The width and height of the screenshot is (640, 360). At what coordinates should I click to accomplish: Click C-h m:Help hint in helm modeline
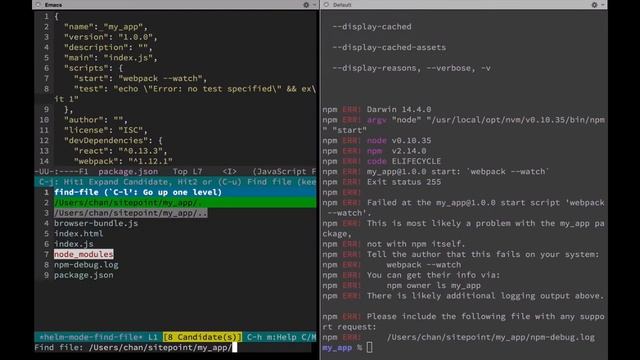(272, 337)
